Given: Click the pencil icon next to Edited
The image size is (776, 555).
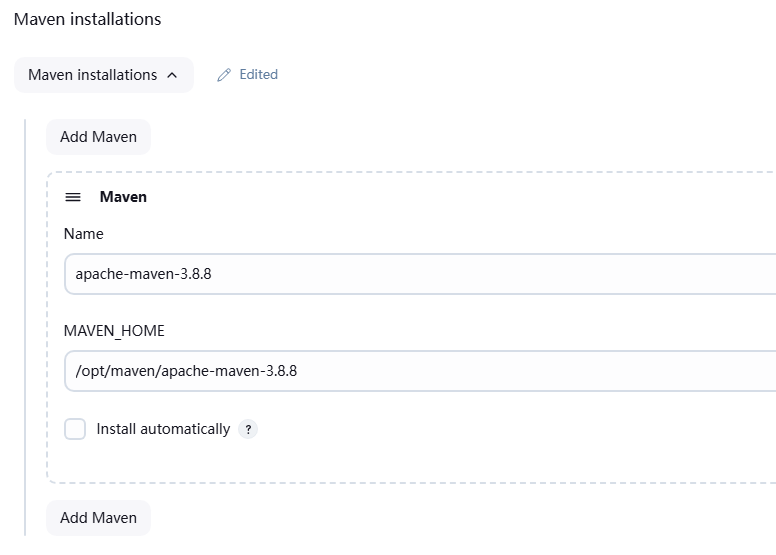Looking at the screenshot, I should pos(224,75).
